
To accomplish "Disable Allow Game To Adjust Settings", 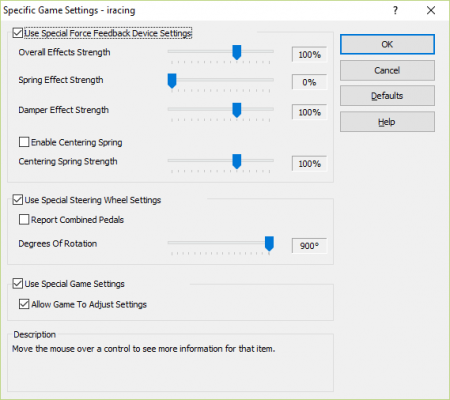I will pyautogui.click(x=24, y=304).
